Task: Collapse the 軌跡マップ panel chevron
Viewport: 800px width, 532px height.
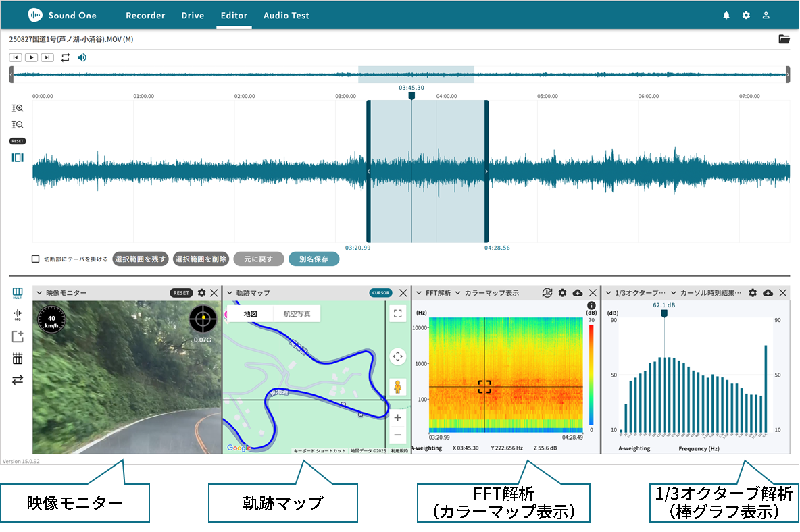Action: pyautogui.click(x=230, y=293)
